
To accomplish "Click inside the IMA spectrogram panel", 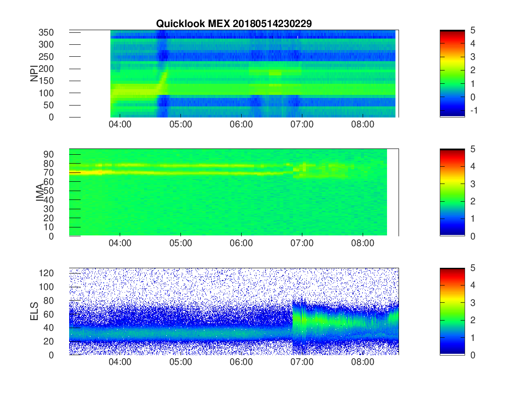I will (234, 192).
